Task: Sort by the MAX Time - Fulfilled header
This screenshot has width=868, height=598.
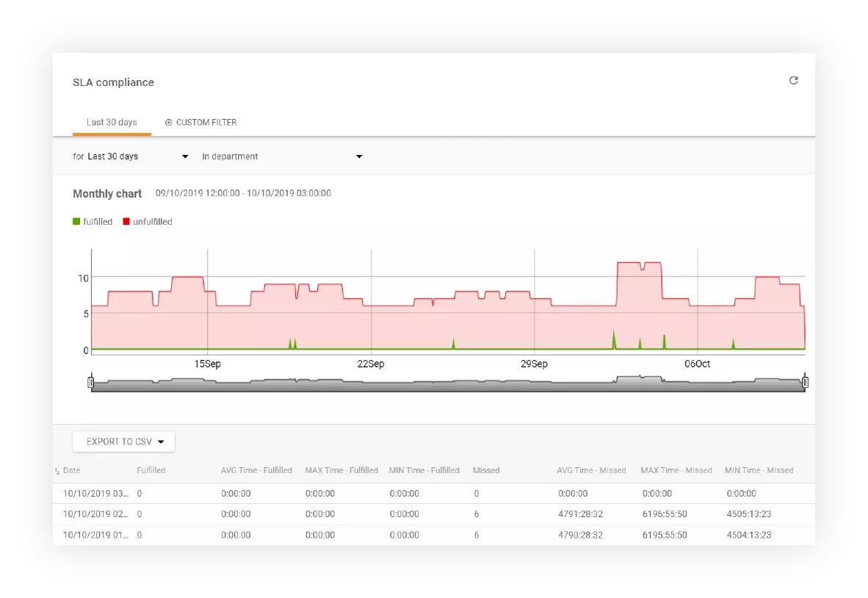Action: (x=341, y=470)
